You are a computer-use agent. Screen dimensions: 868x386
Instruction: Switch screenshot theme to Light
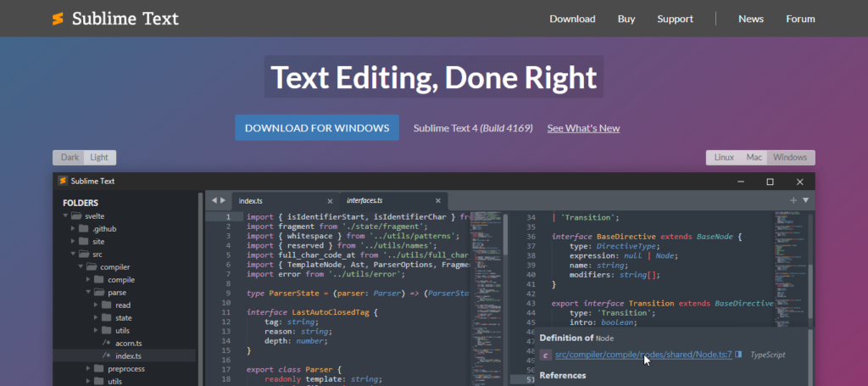[x=99, y=158]
